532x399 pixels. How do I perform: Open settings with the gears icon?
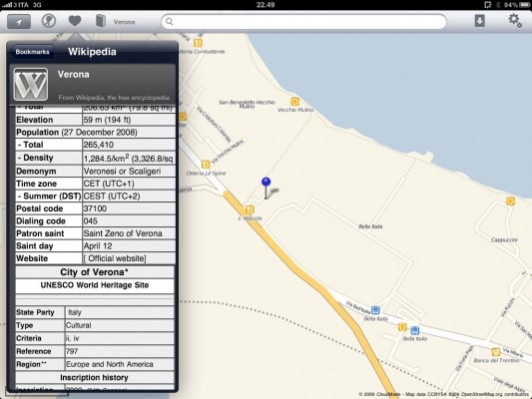515,20
